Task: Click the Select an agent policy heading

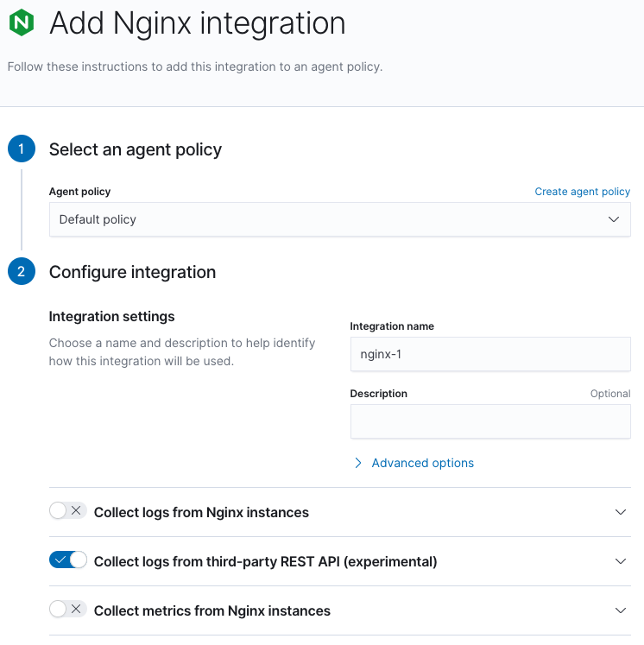Action: tap(136, 149)
